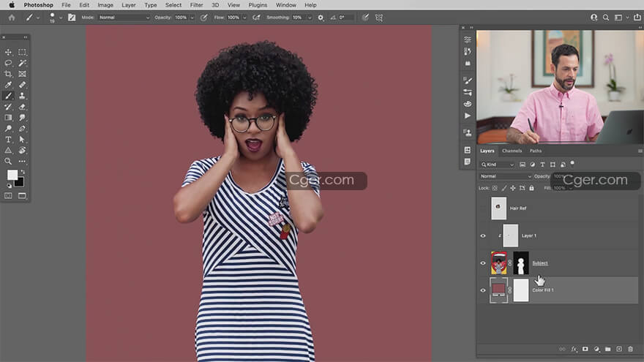Hide the Layer 1 layer
644x362 pixels.
(x=483, y=235)
